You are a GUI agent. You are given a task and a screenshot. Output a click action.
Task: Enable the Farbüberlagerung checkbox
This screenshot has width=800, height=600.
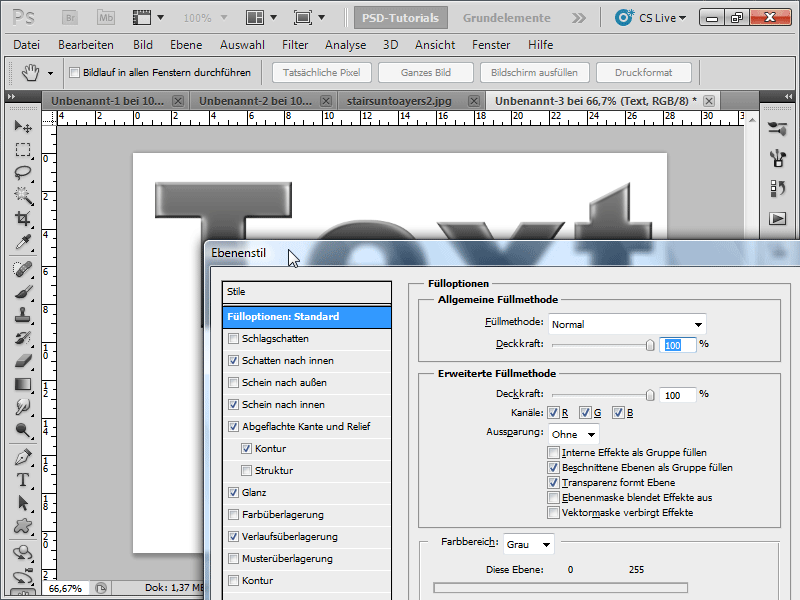coord(234,514)
